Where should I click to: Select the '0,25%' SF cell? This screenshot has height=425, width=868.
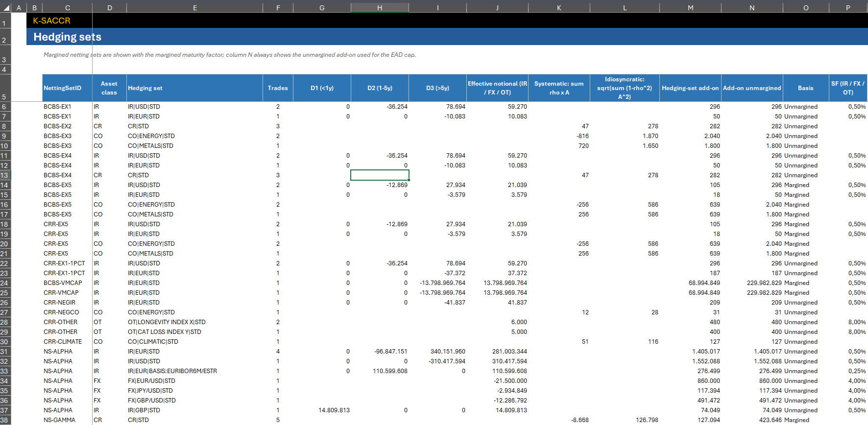[x=848, y=371]
